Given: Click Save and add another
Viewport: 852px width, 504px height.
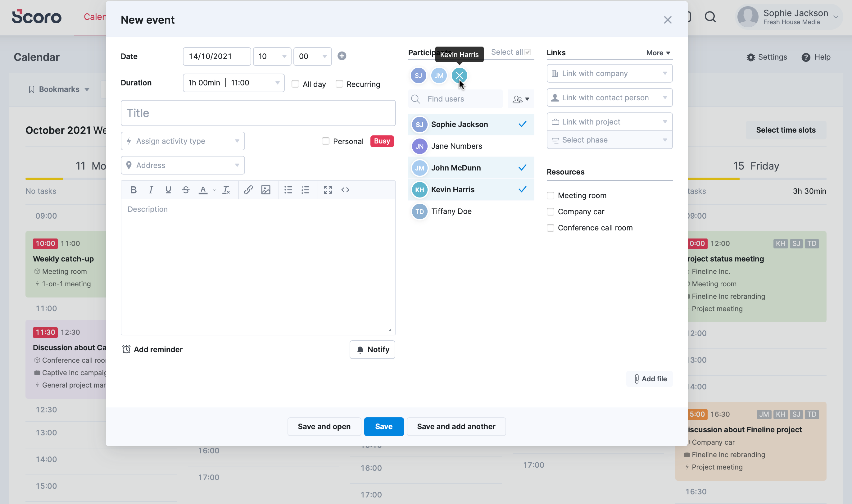Looking at the screenshot, I should coord(456,427).
